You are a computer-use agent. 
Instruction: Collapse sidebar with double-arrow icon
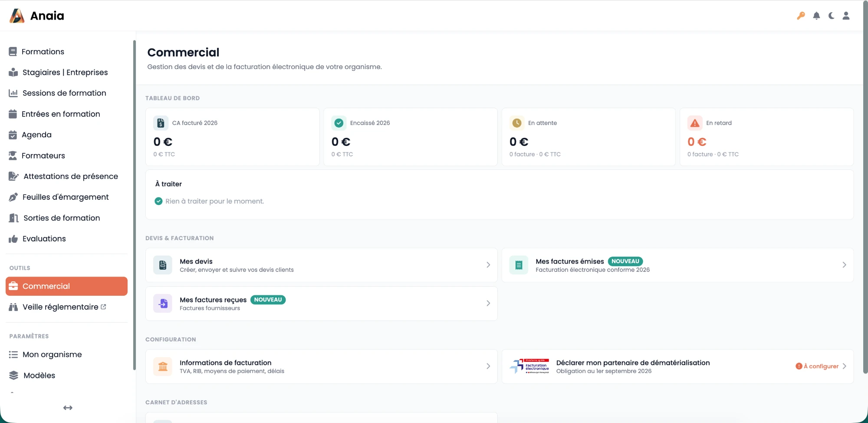[x=68, y=408]
